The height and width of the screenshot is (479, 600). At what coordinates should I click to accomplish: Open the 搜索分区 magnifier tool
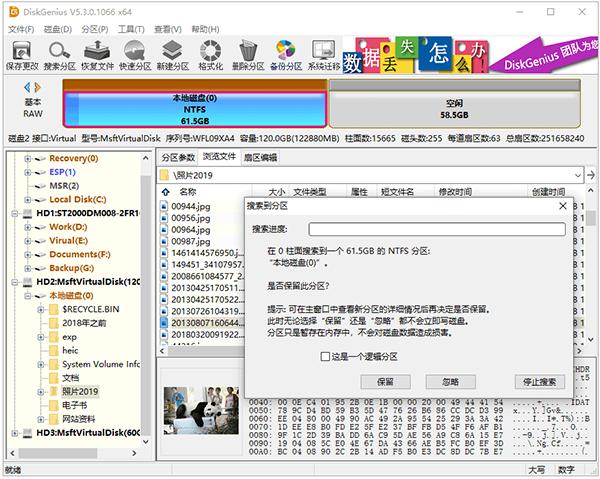(x=59, y=56)
